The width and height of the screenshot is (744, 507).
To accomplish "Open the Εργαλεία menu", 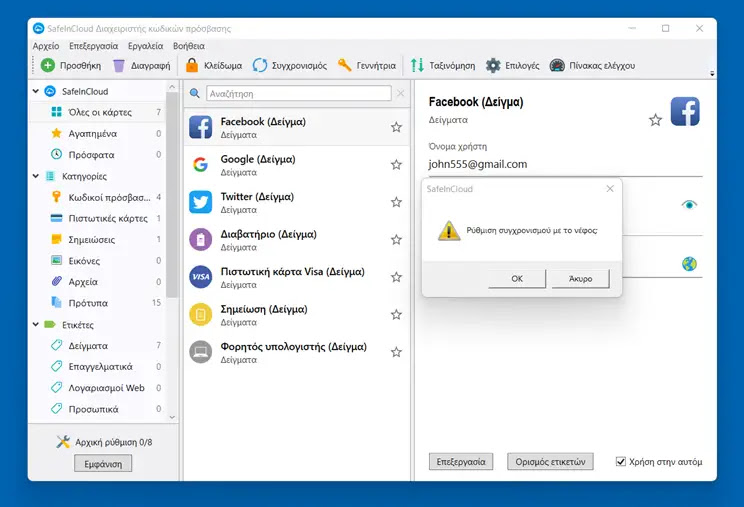I will pyautogui.click(x=146, y=46).
